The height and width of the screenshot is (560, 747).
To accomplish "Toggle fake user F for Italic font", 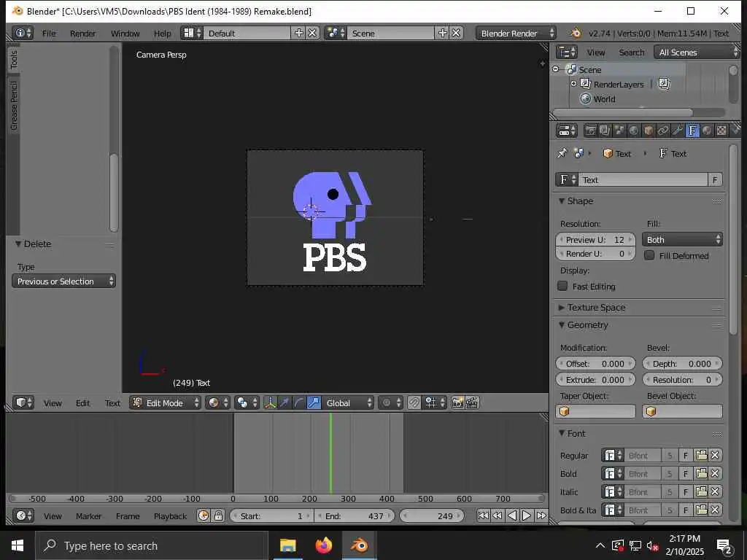I will point(686,492).
